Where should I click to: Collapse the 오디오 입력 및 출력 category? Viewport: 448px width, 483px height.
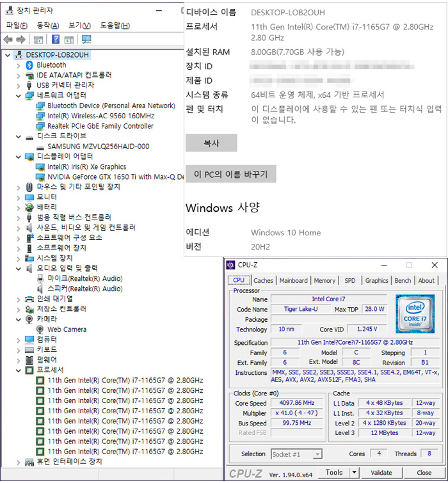(19, 269)
